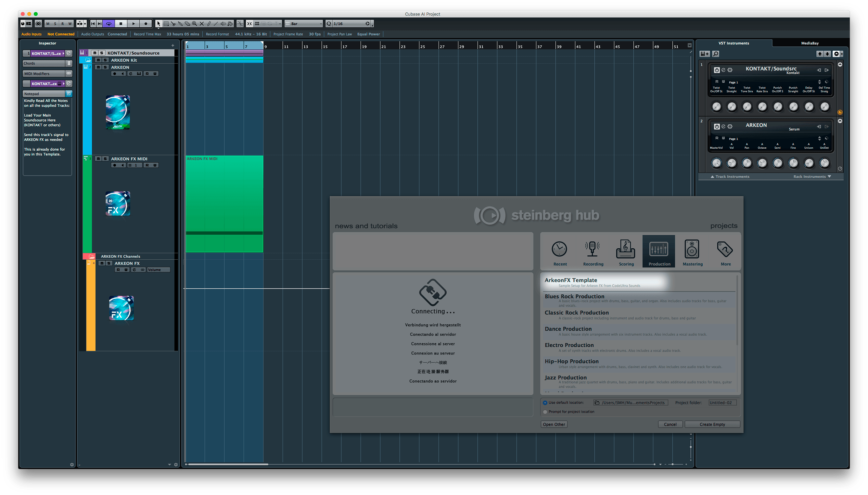Open the Volume automation parameter dropdown

click(158, 270)
